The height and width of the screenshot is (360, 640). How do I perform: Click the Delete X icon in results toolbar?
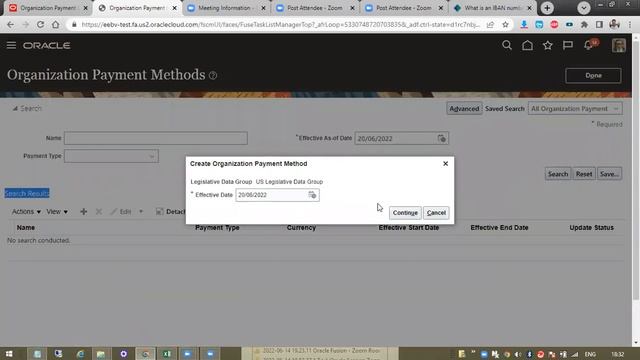pyautogui.click(x=99, y=211)
